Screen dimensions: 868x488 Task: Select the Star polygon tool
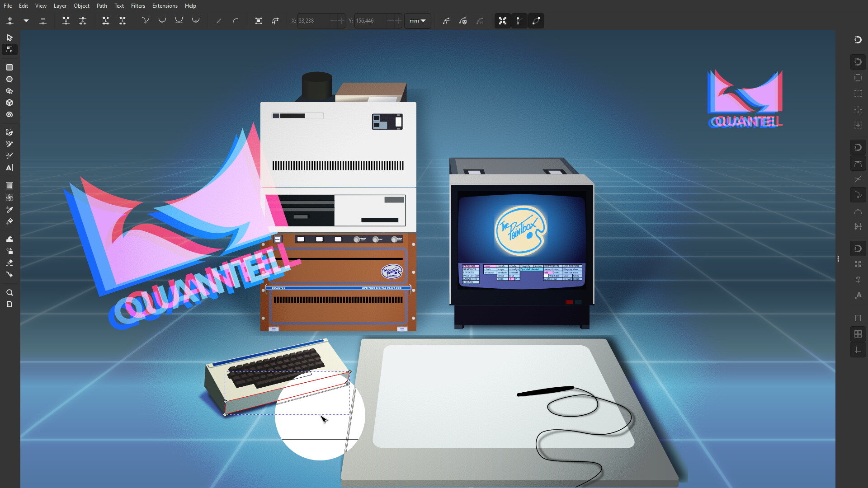[9, 91]
